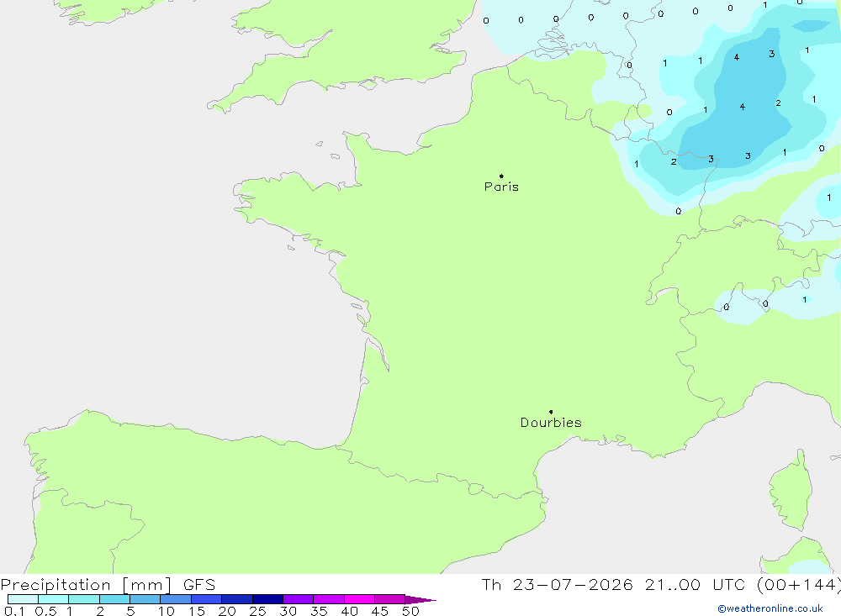Click the '30' legend scale label
The width and height of the screenshot is (841, 616).
pos(288,611)
